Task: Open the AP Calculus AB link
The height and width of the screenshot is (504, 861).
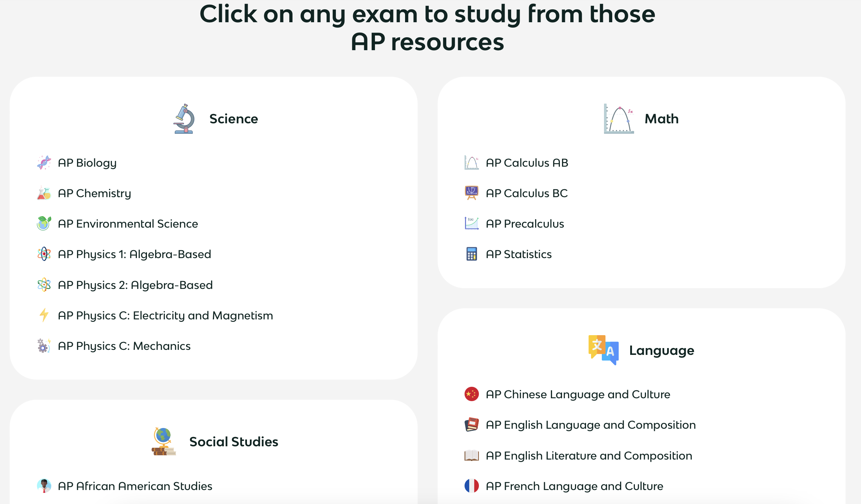Action: [x=527, y=163]
